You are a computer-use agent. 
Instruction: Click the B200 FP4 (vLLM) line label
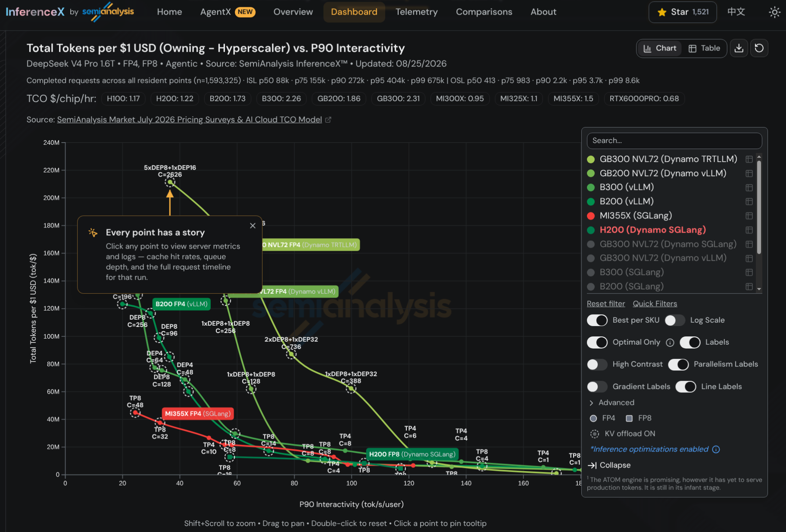click(x=181, y=304)
